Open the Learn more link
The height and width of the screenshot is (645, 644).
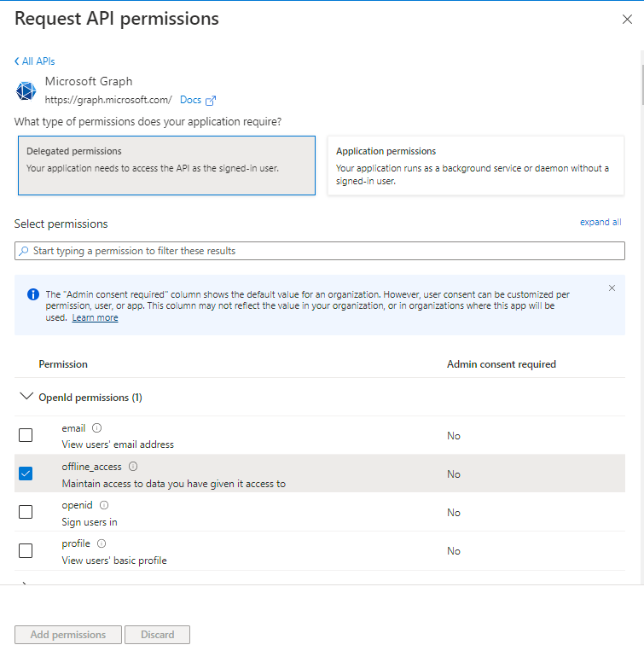click(95, 317)
